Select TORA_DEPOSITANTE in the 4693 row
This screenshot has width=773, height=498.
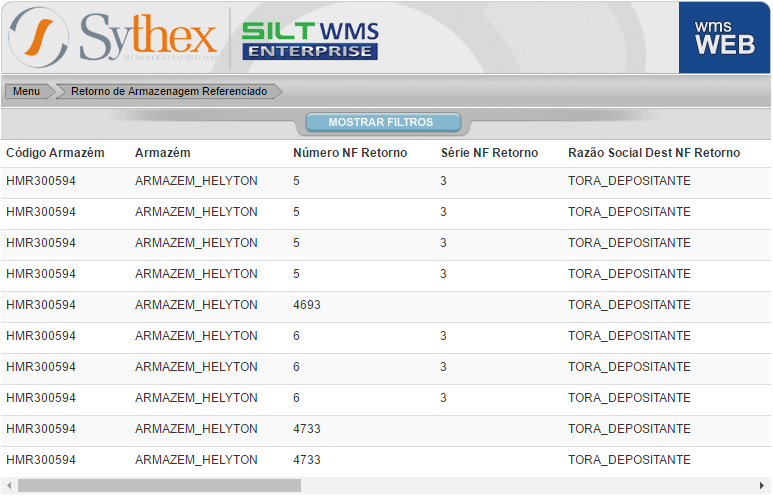629,305
